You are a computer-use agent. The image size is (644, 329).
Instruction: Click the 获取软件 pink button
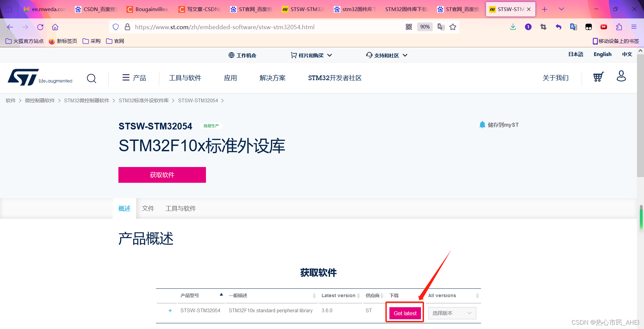(162, 175)
